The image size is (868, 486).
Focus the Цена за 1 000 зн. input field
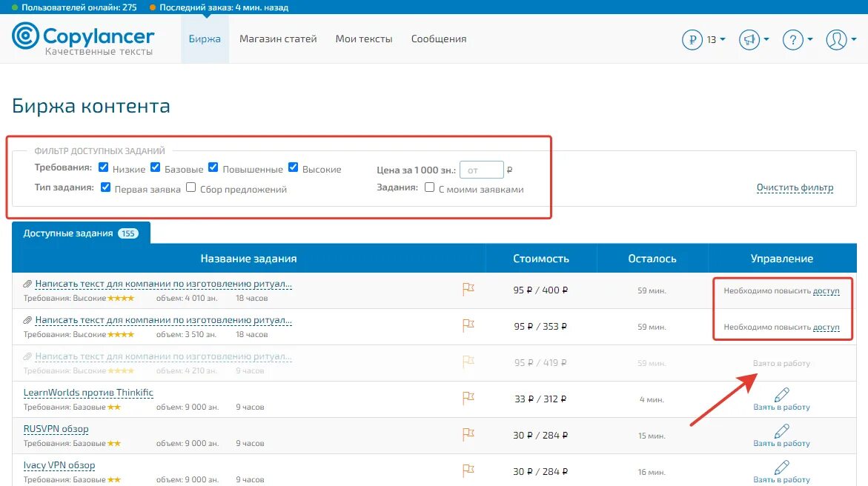coord(482,170)
